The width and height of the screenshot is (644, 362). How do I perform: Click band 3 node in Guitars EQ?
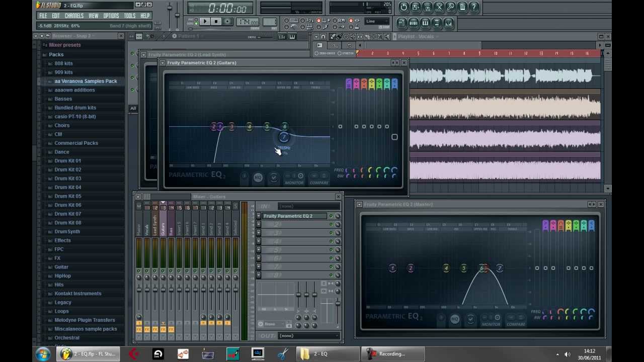point(231,127)
